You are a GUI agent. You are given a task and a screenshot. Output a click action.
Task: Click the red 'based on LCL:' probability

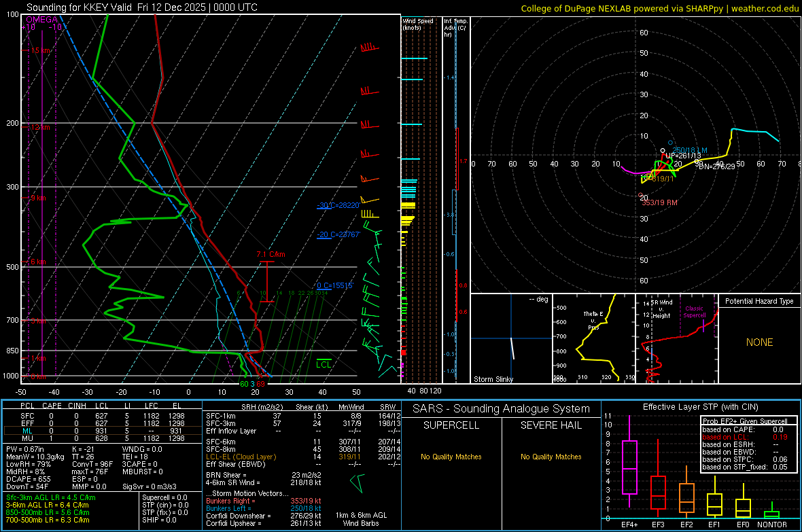pyautogui.click(x=745, y=437)
